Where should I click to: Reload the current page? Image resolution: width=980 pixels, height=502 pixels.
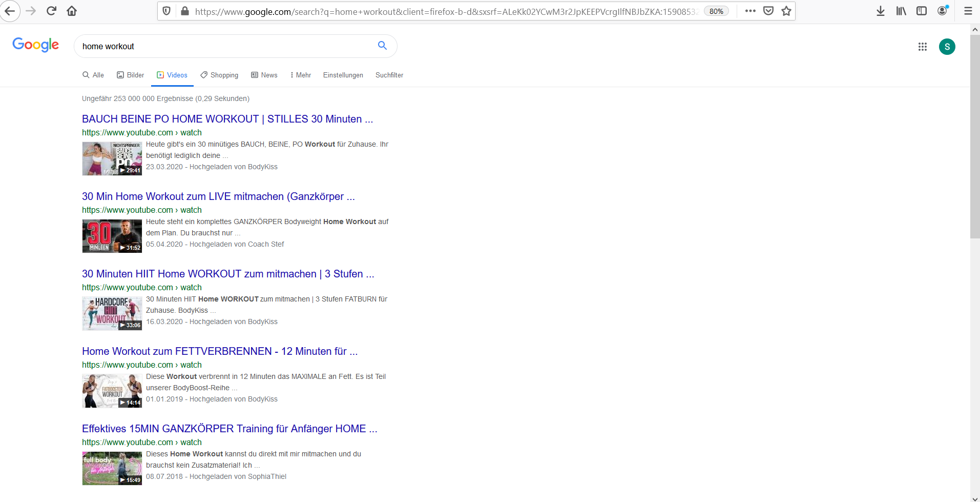[x=51, y=11]
